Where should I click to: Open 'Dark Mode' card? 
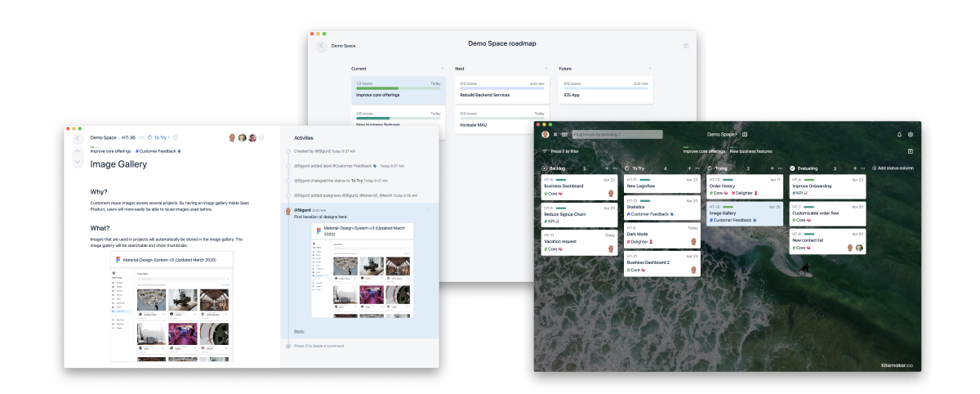click(661, 235)
